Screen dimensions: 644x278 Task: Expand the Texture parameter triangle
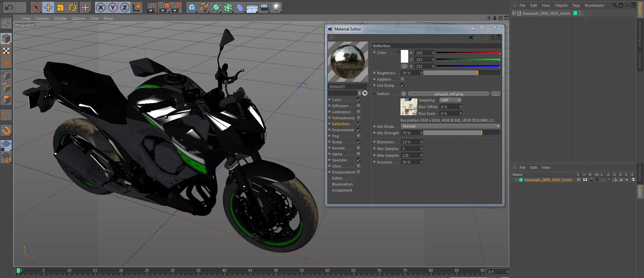click(x=374, y=94)
